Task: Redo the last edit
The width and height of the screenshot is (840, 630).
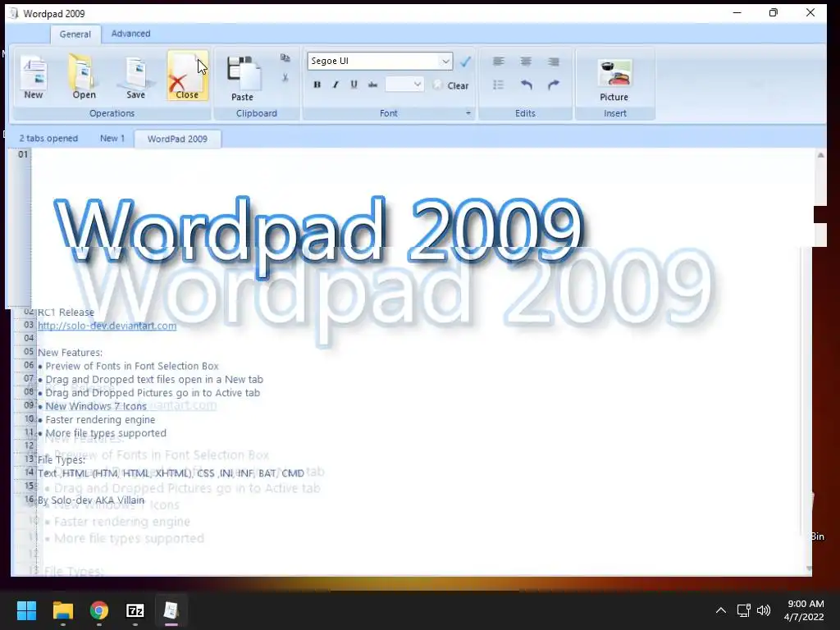Action: click(554, 84)
